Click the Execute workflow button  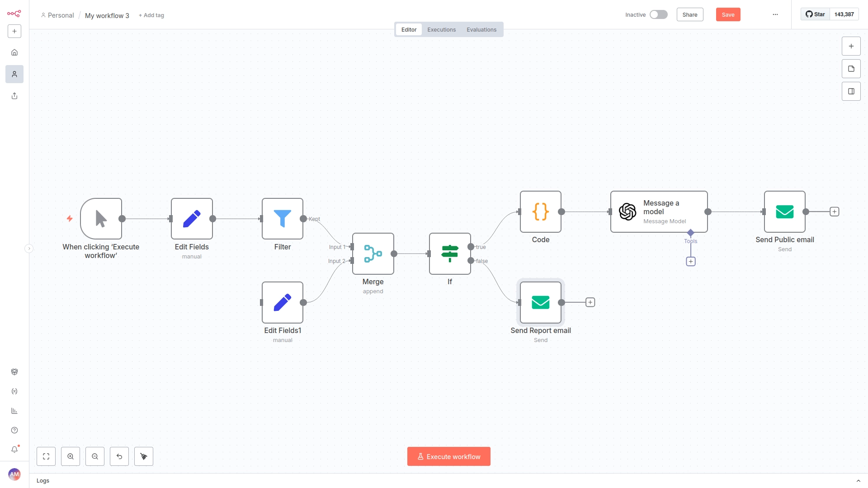[448, 456]
